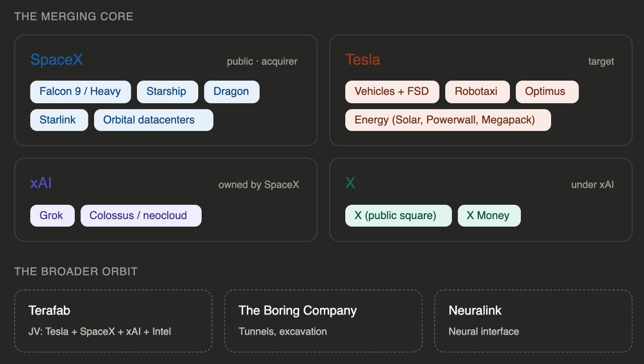
Task: Open the Terafab card
Action: (113, 321)
